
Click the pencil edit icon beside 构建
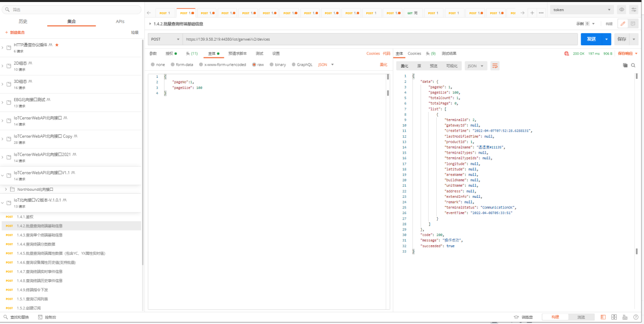point(622,23)
